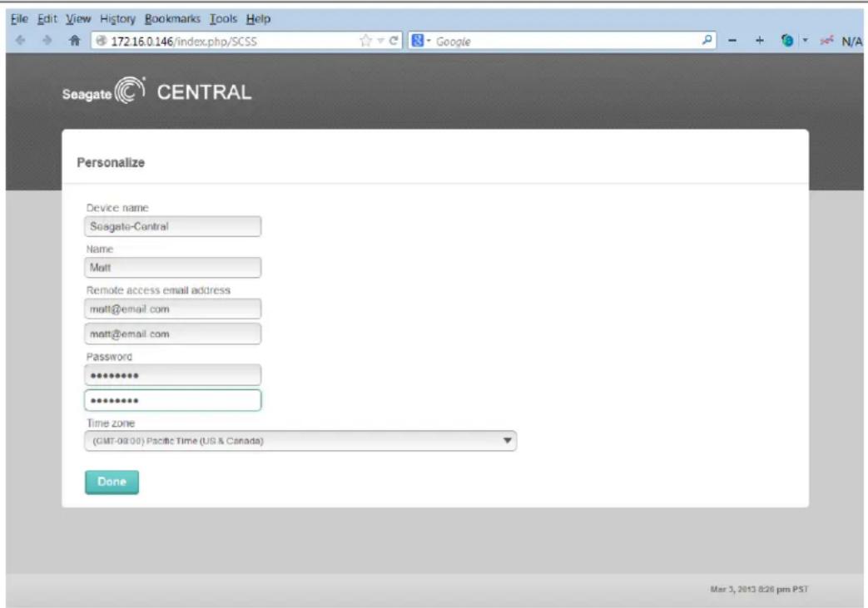Click the Device name label
Screen dimensions: 868x608
(x=117, y=208)
